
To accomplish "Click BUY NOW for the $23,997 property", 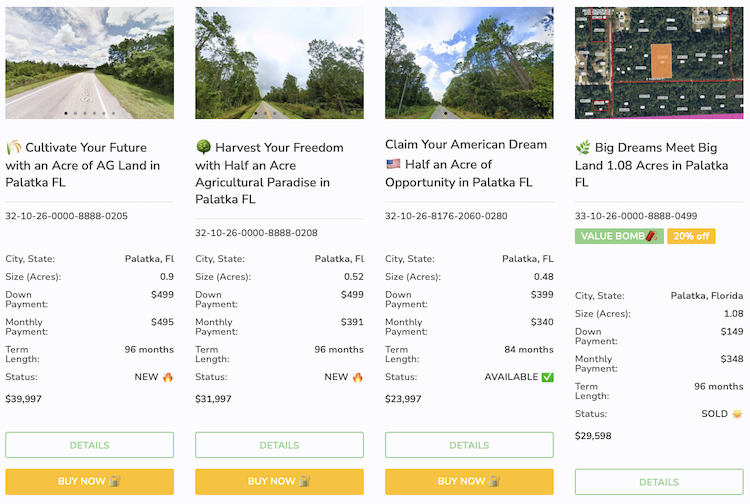I will 469,482.
